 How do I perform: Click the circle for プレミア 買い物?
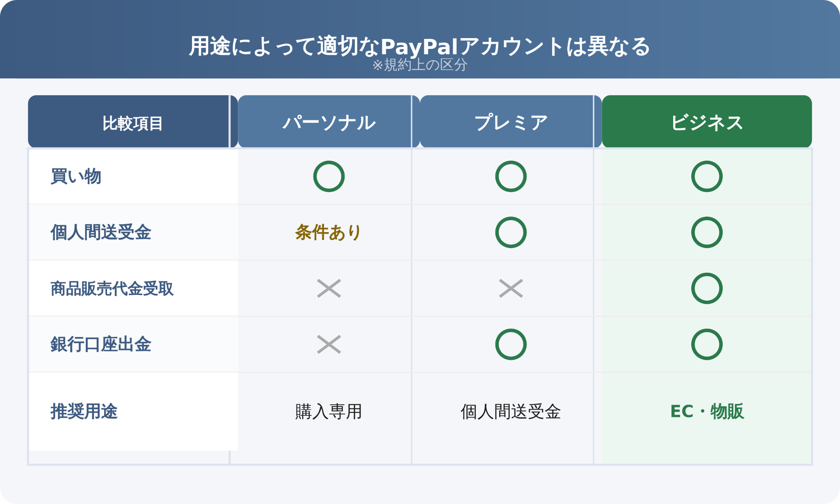511,176
